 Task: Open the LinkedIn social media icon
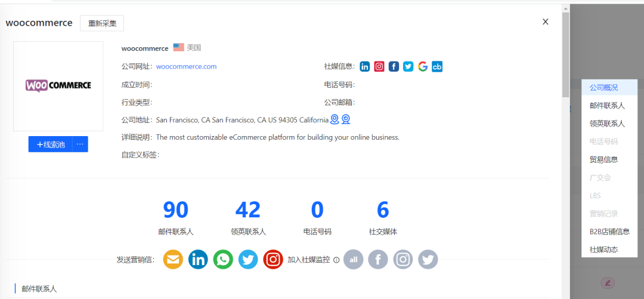tap(365, 67)
